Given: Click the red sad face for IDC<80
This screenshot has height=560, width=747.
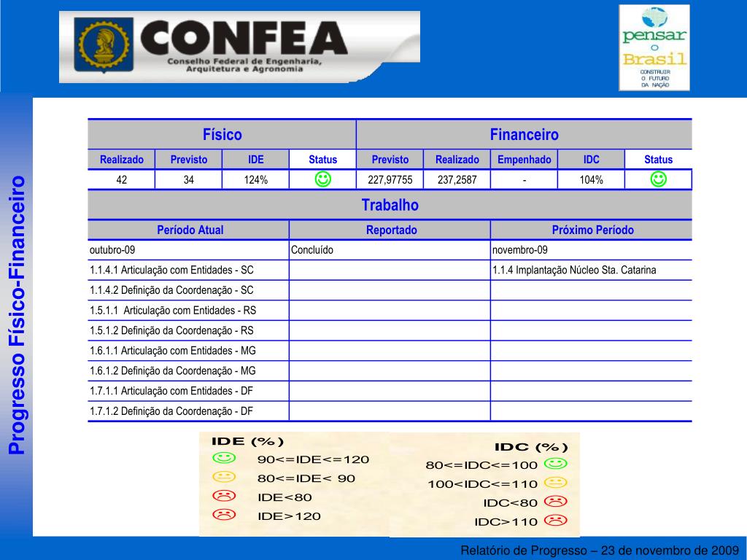Looking at the screenshot, I should (555, 501).
